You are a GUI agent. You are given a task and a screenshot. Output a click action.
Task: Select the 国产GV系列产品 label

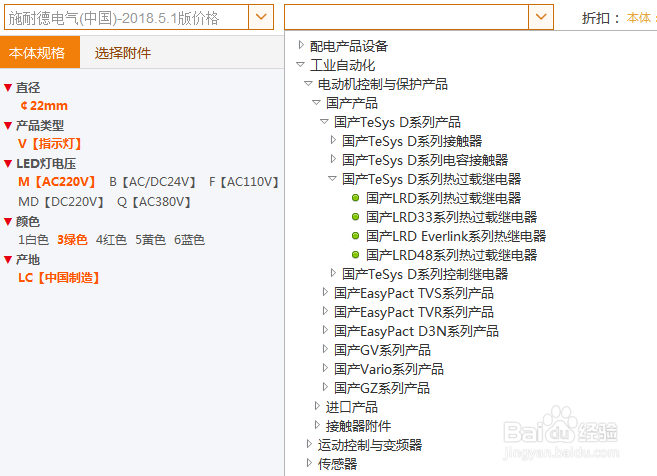pos(382,350)
